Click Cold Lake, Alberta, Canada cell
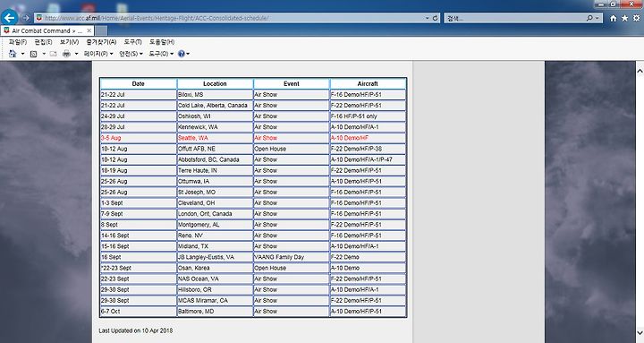Image resolution: width=644 pixels, height=343 pixels. click(x=215, y=106)
